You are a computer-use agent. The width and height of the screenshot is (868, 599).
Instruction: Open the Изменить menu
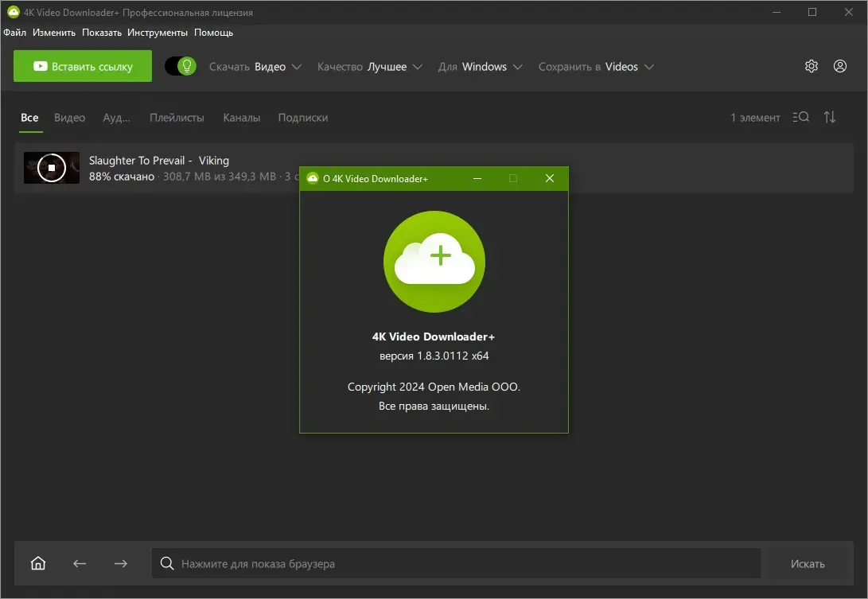[x=53, y=33]
